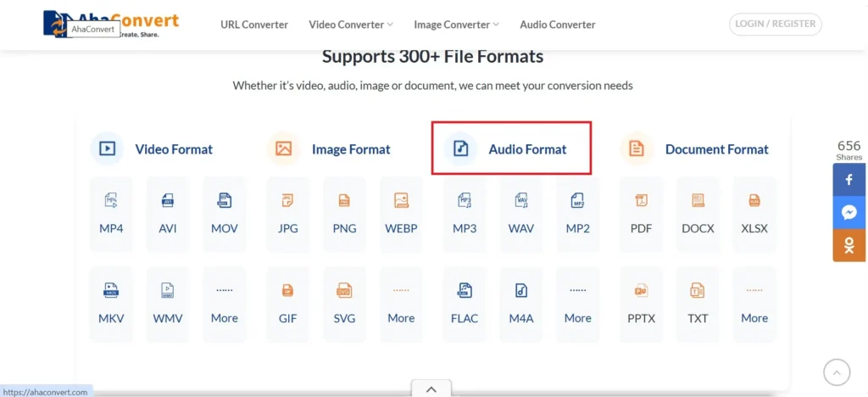The width and height of the screenshot is (868, 397).
Task: Collapse panel with the bottom chevron-up arrow
Action: click(x=431, y=389)
